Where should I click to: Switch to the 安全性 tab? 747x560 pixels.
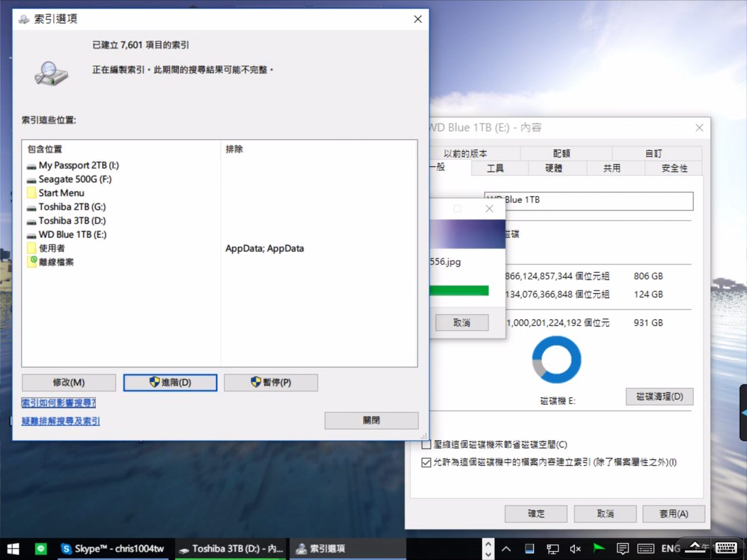coord(675,169)
